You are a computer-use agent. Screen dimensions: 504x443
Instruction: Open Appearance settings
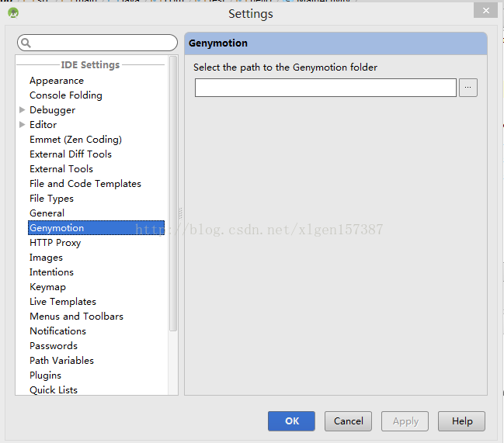coord(57,81)
